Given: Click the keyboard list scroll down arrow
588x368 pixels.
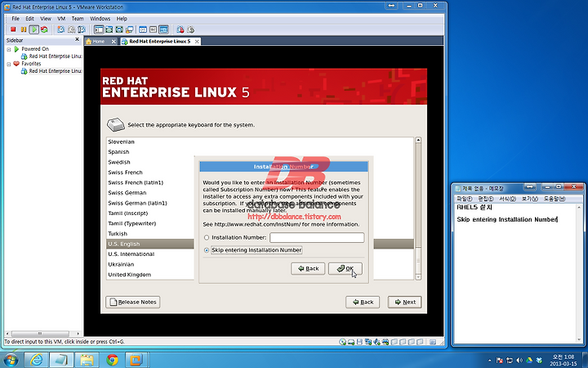Looking at the screenshot, I should point(418,276).
